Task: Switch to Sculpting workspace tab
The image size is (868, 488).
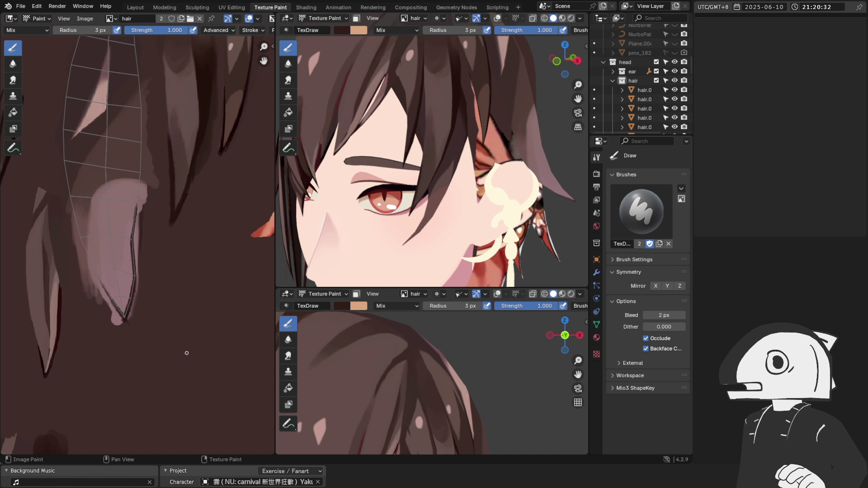Action: [197, 7]
